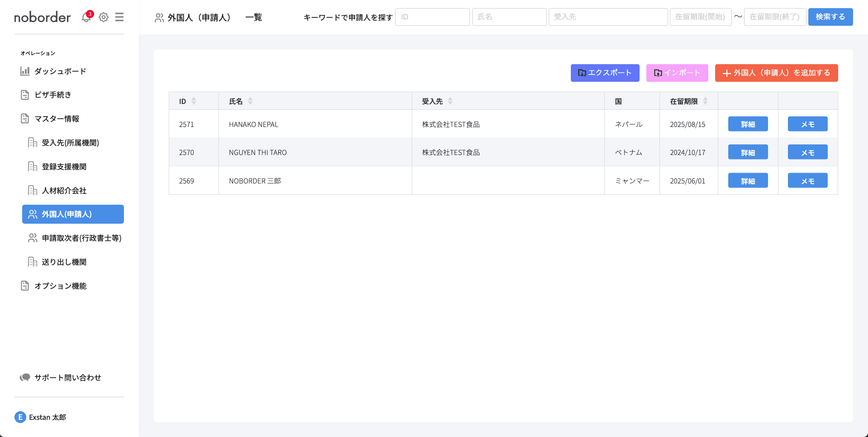Image resolution: width=868 pixels, height=437 pixels.
Task: Sort table by 在留期限 column arrows
Action: point(705,101)
